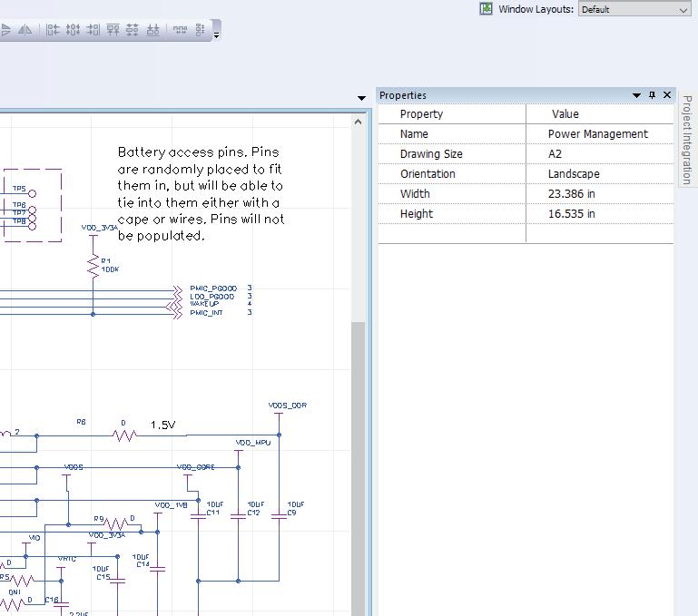This screenshot has width=698, height=616.
Task: Select capacitor C12 label in schematic
Action: point(254,513)
